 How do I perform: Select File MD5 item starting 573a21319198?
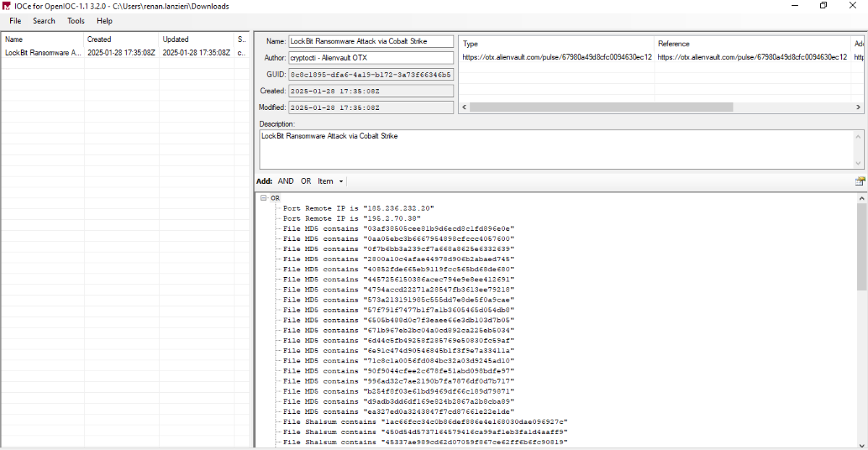click(x=399, y=299)
